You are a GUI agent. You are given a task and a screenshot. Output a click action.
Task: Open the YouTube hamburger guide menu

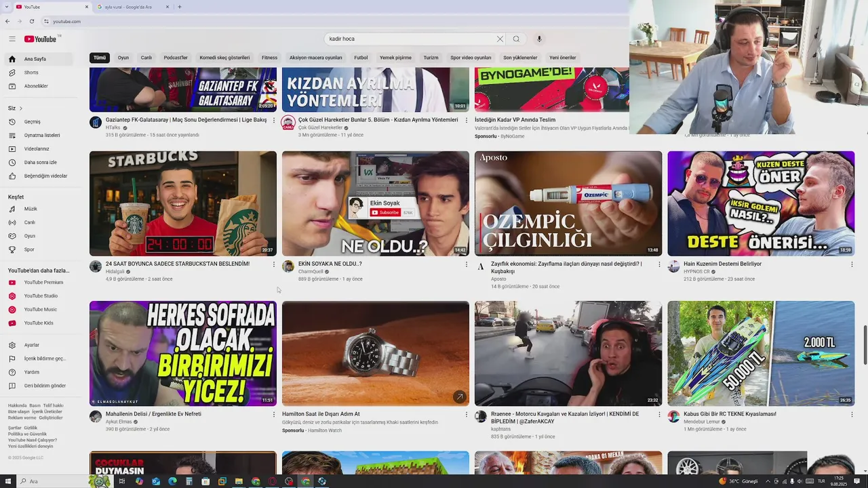pyautogui.click(x=12, y=39)
